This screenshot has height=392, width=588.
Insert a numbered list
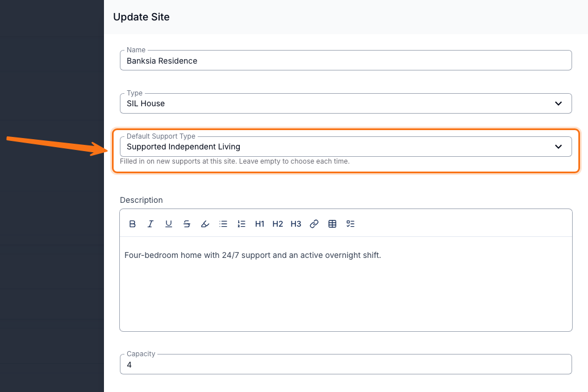pos(241,224)
